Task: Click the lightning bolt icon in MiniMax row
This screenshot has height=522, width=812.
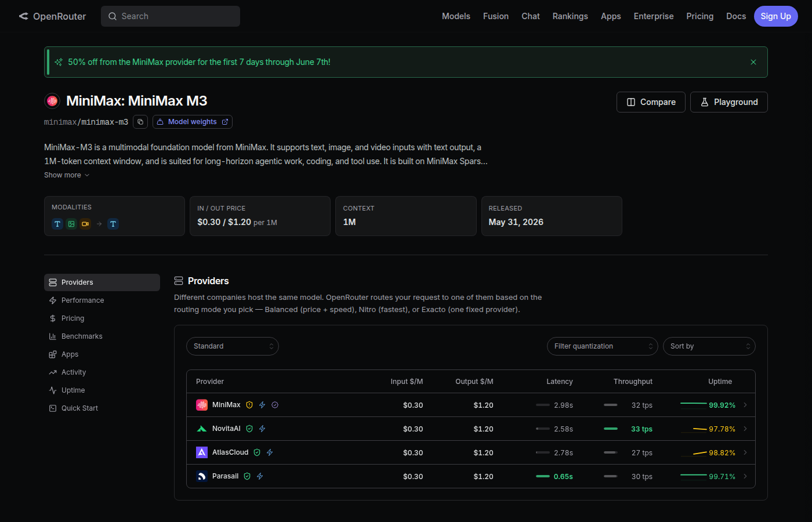Action: [262, 405]
